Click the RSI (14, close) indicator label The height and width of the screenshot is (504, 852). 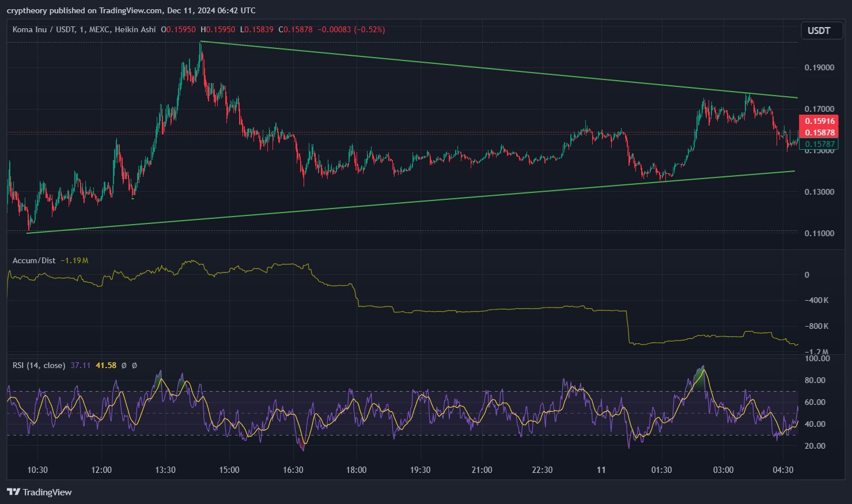[39, 365]
